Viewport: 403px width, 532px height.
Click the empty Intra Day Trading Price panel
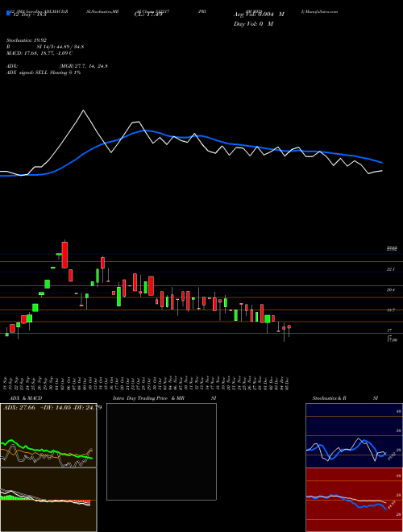(x=161, y=451)
